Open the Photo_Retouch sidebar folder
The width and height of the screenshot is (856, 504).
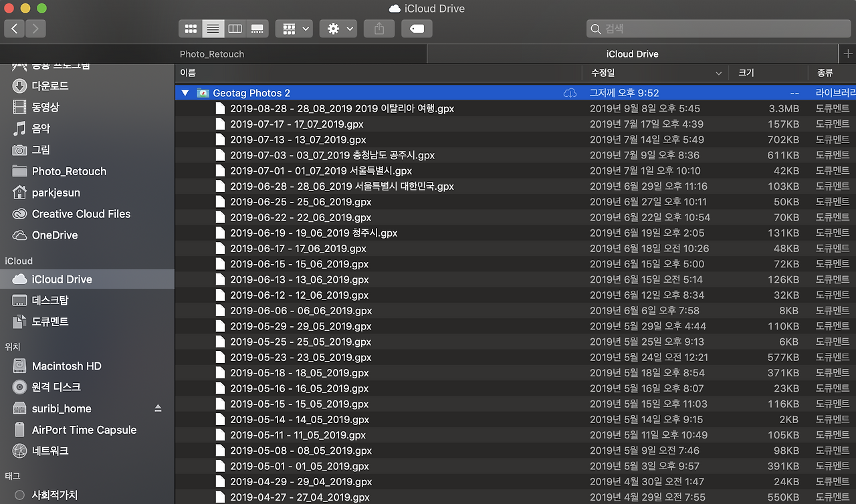(68, 171)
